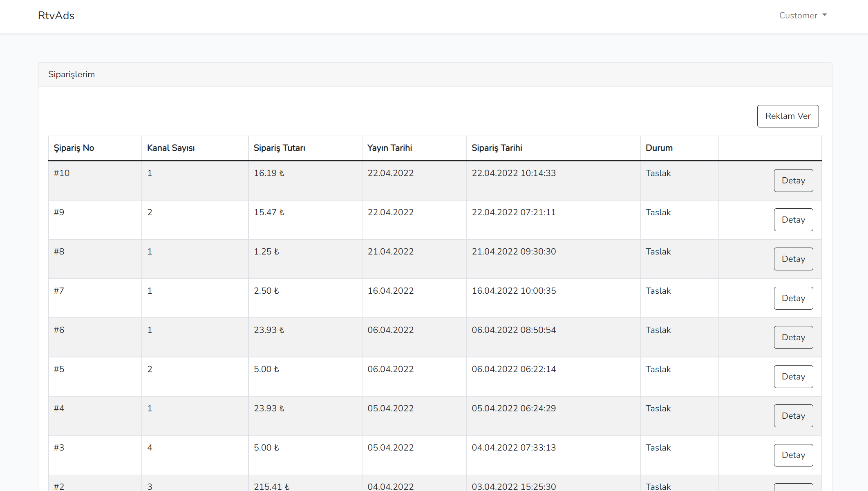Open Detay for order #4
Screen dimensions: 868x491
(x=793, y=416)
